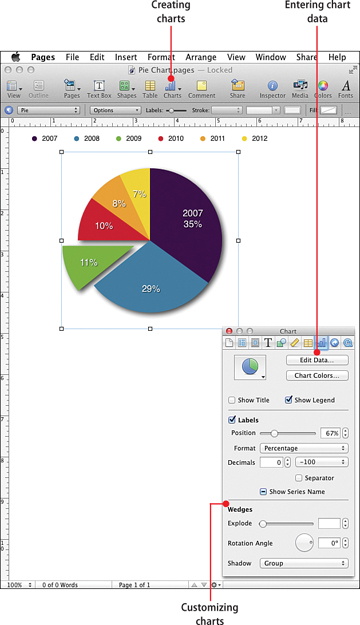Click the label Position slider
The image size is (360, 625).
click(288, 433)
